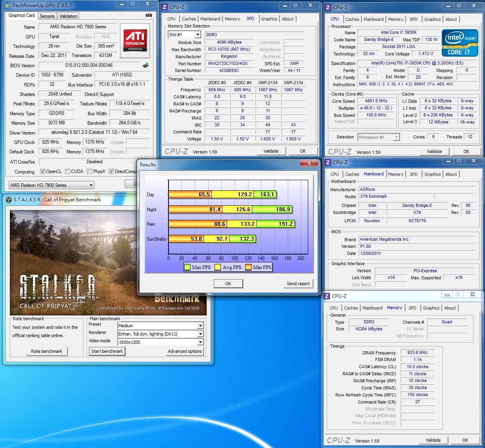The height and width of the screenshot is (448, 485).
Task: Uncheck the OpenCL computing checkbox
Action: point(43,171)
